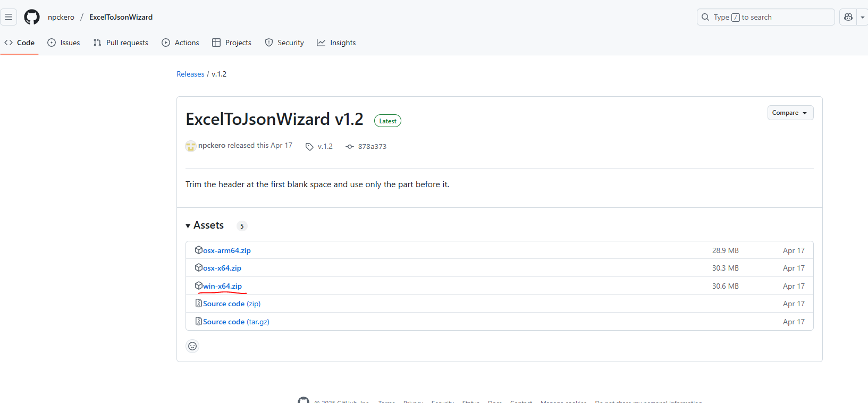
Task: Click the Actions play icon
Action: pos(166,43)
